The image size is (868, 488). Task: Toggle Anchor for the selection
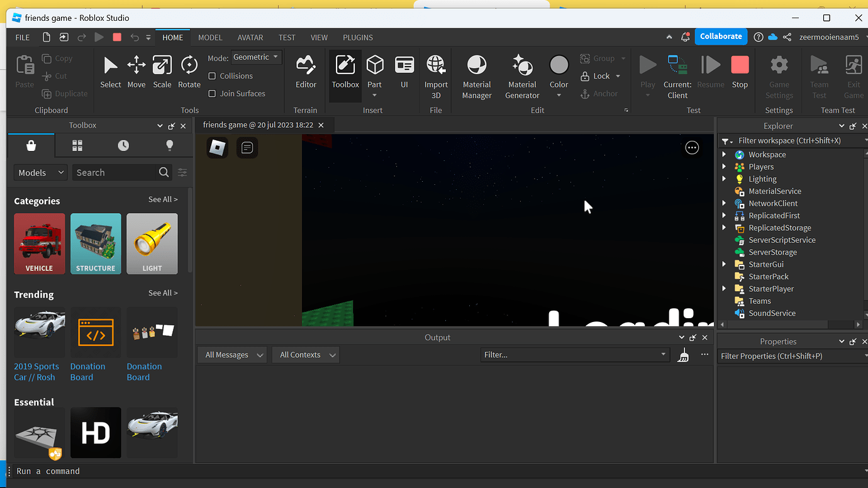point(601,93)
